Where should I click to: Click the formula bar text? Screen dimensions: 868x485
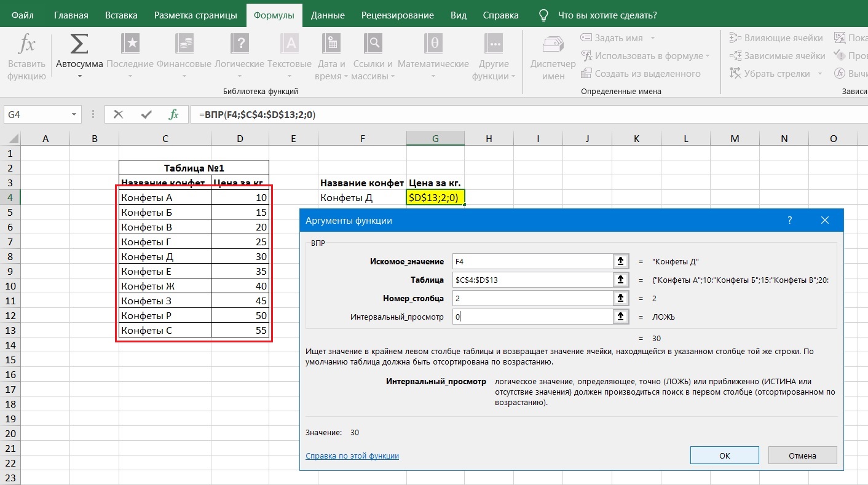[257, 114]
